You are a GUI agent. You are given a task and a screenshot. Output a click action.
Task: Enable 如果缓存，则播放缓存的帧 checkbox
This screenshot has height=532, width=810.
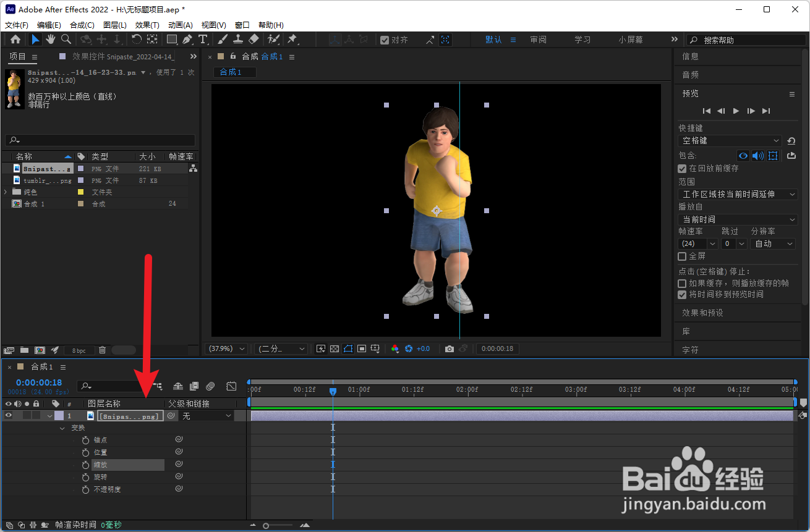pyautogui.click(x=682, y=283)
